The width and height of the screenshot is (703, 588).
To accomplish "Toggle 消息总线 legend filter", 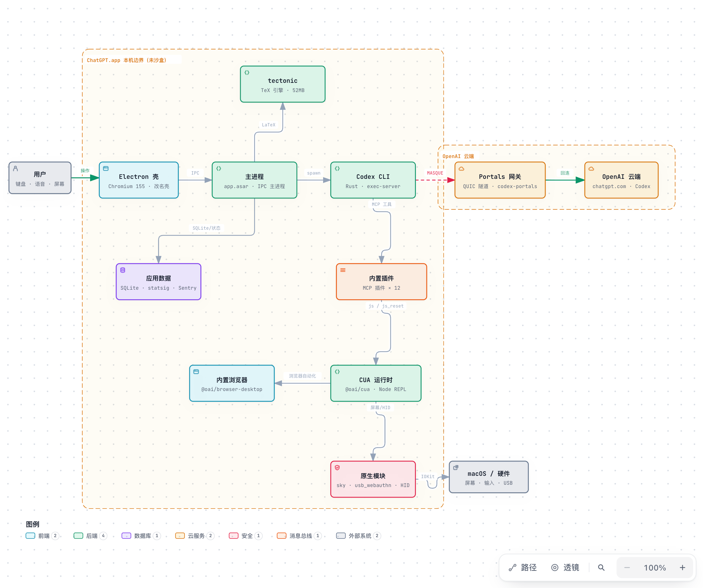I will coord(299,536).
